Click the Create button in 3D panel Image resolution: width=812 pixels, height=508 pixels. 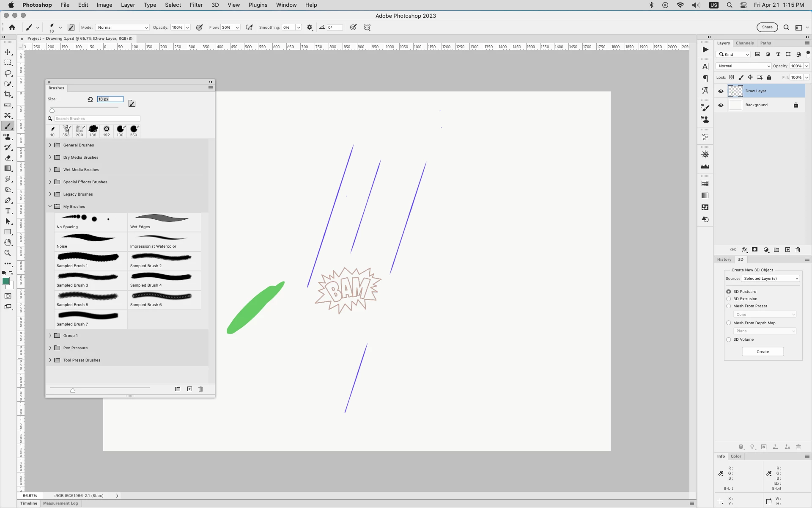pos(763,352)
